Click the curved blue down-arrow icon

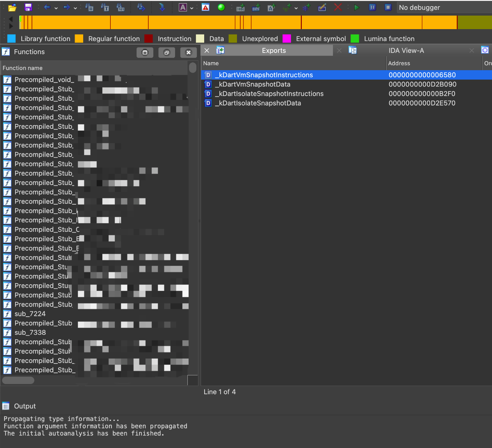(x=162, y=7)
